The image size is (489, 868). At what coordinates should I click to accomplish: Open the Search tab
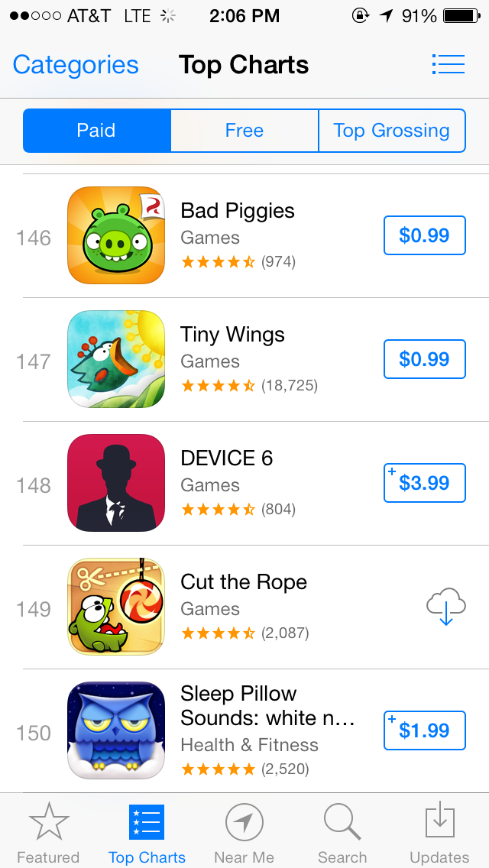click(342, 832)
